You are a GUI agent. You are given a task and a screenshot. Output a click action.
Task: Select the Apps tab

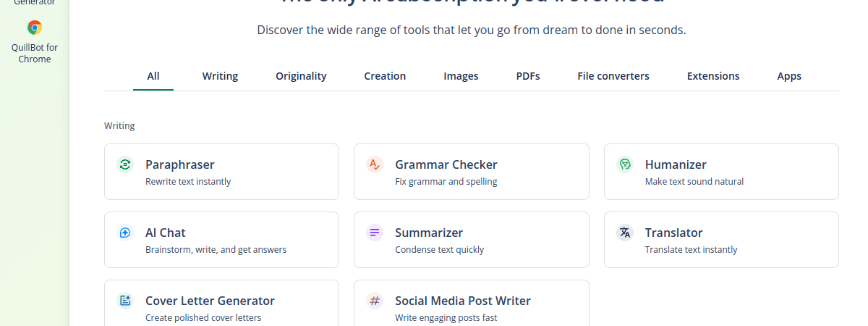coord(789,76)
